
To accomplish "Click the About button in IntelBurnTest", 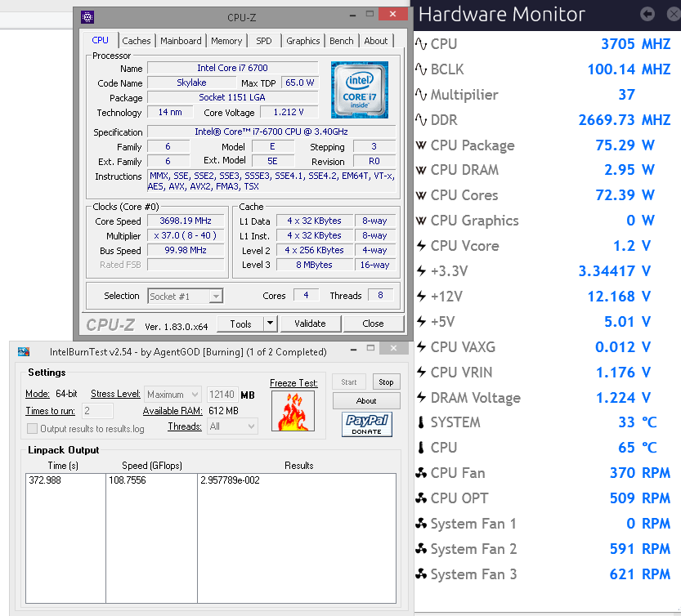I will coord(366,400).
